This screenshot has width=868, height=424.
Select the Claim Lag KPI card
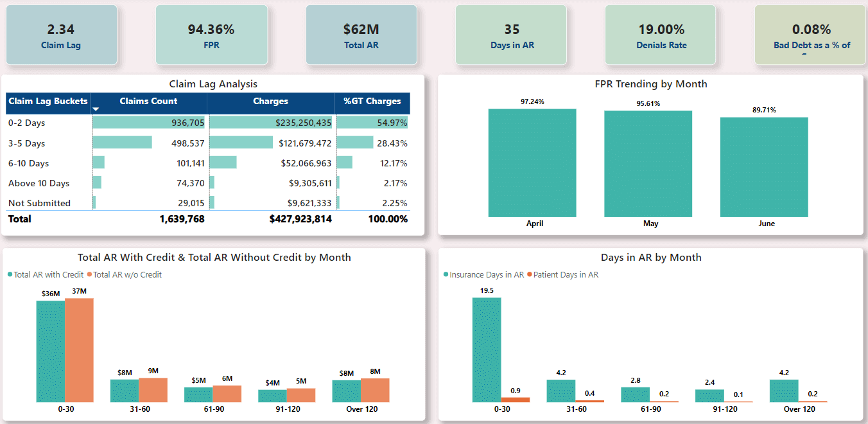click(61, 35)
